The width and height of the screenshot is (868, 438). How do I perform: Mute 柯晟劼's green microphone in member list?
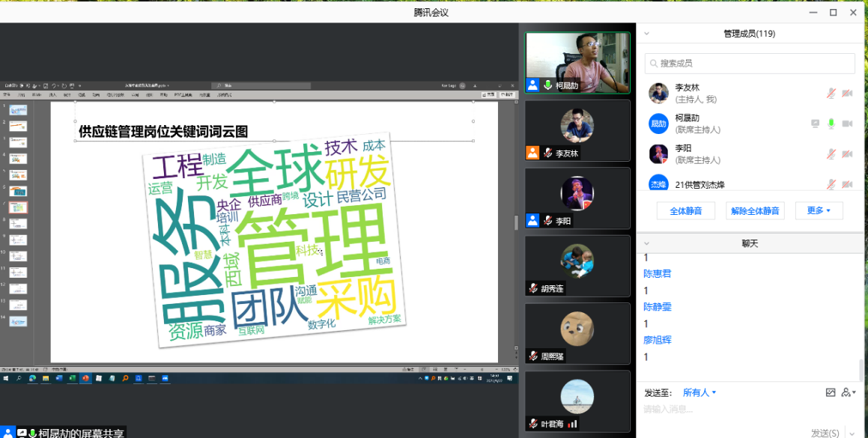tap(831, 124)
